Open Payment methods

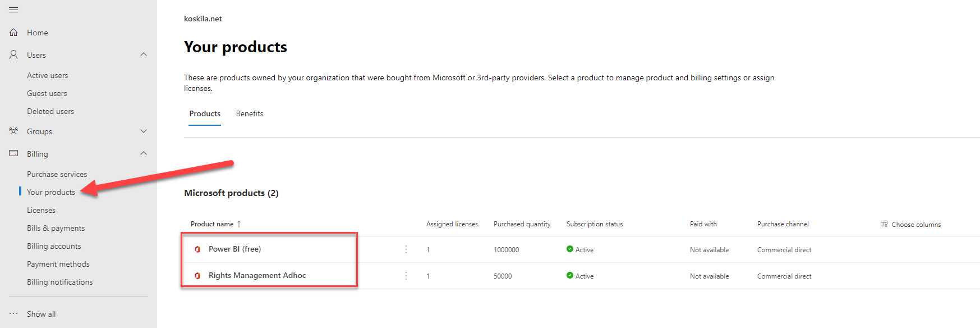click(58, 264)
